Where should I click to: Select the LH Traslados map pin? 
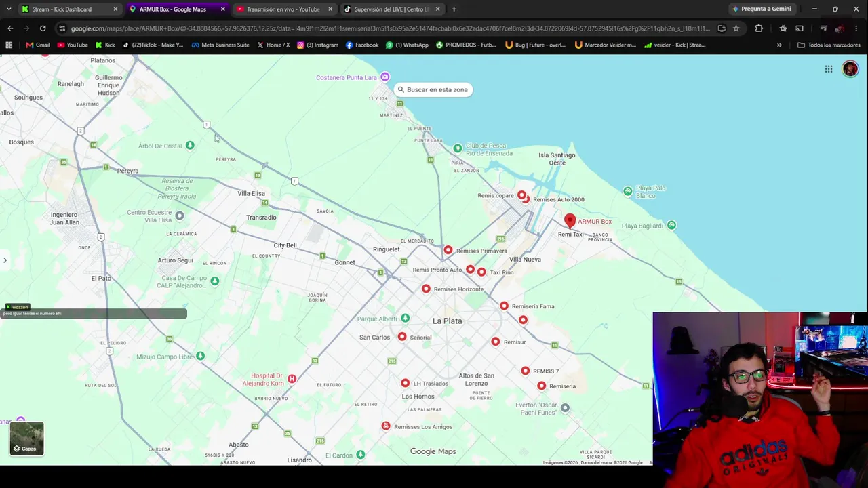(405, 383)
